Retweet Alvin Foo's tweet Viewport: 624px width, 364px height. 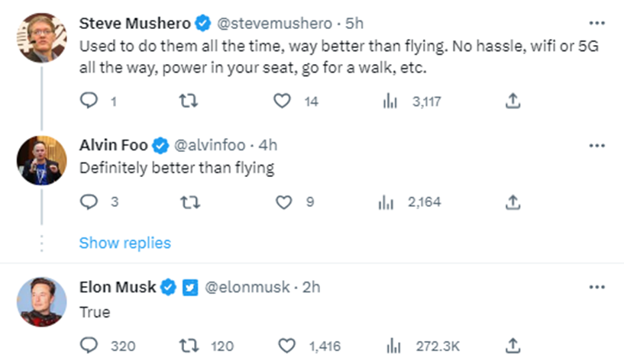pyautogui.click(x=187, y=202)
